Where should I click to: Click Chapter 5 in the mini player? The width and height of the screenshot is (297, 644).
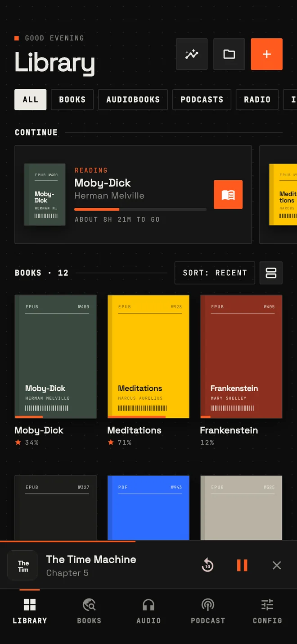pyautogui.click(x=67, y=573)
